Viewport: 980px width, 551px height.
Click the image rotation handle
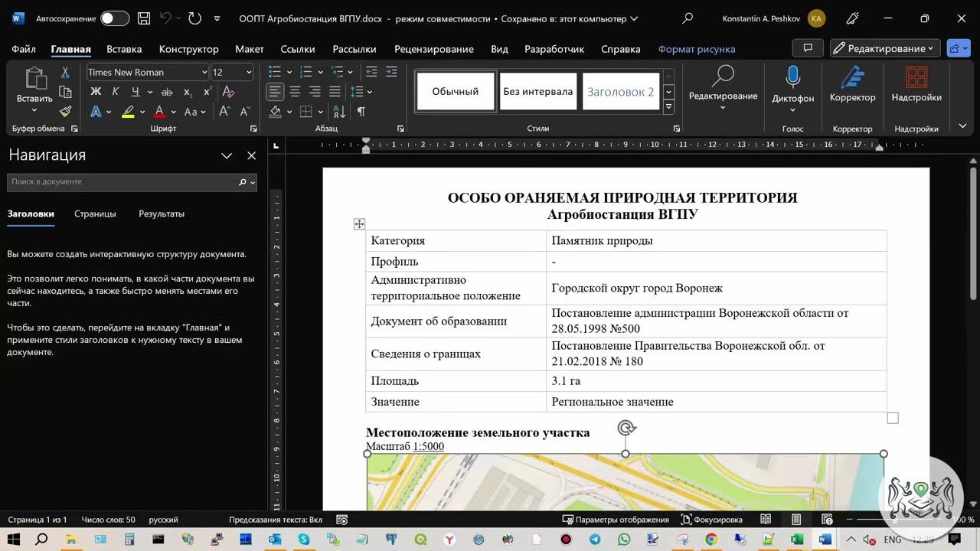626,428
